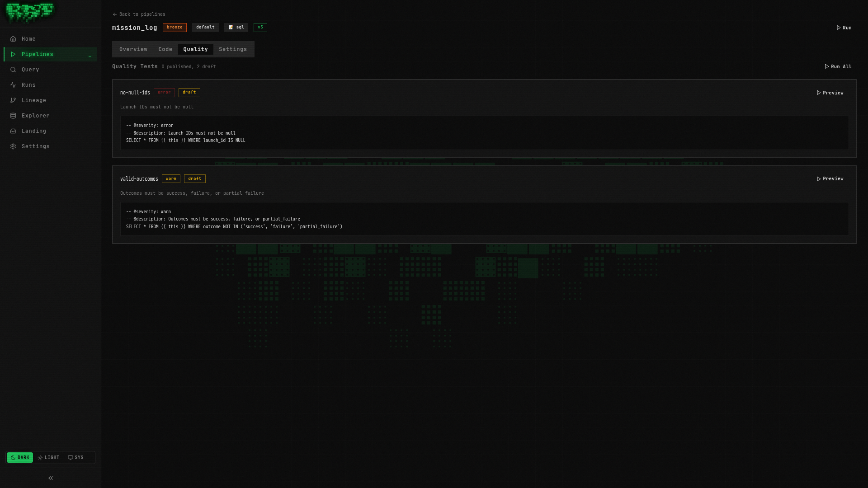868x488 pixels.
Task: Click the pixelated app logo
Action: [x=29, y=13]
